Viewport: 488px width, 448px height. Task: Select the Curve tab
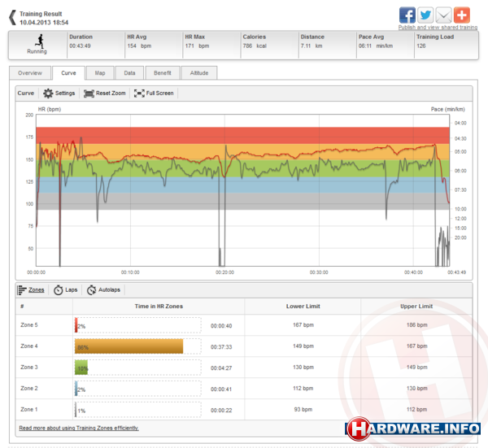[x=68, y=73]
